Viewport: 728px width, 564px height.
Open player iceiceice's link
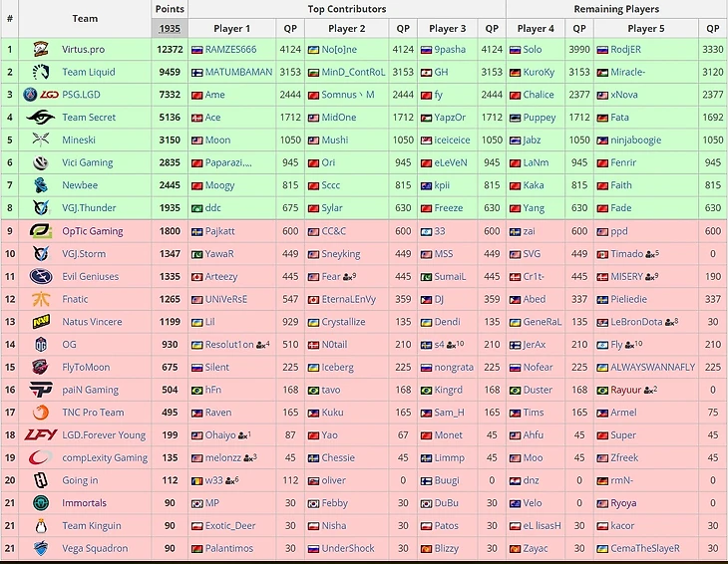click(x=452, y=140)
